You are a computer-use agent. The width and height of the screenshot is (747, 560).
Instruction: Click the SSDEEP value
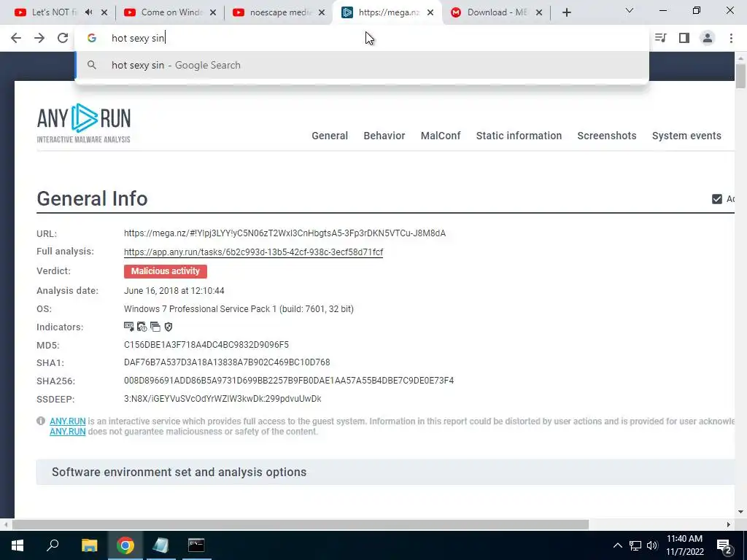pyautogui.click(x=222, y=399)
